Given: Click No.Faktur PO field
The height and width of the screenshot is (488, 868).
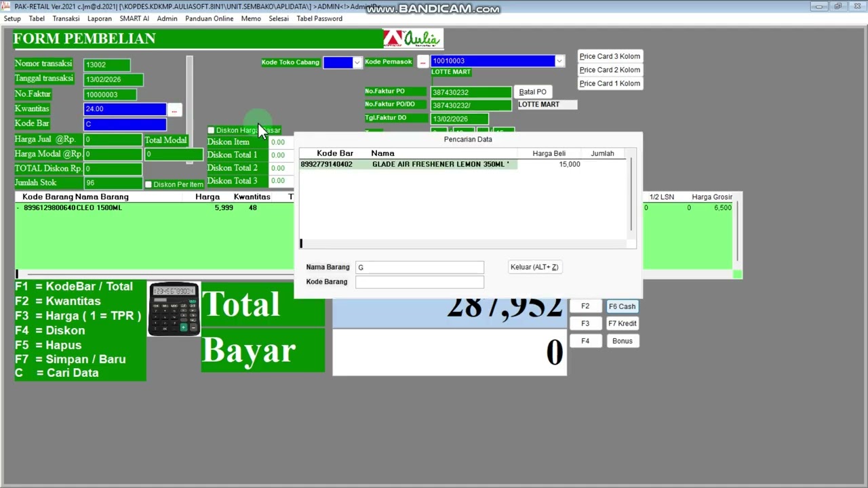Looking at the screenshot, I should coord(471,92).
